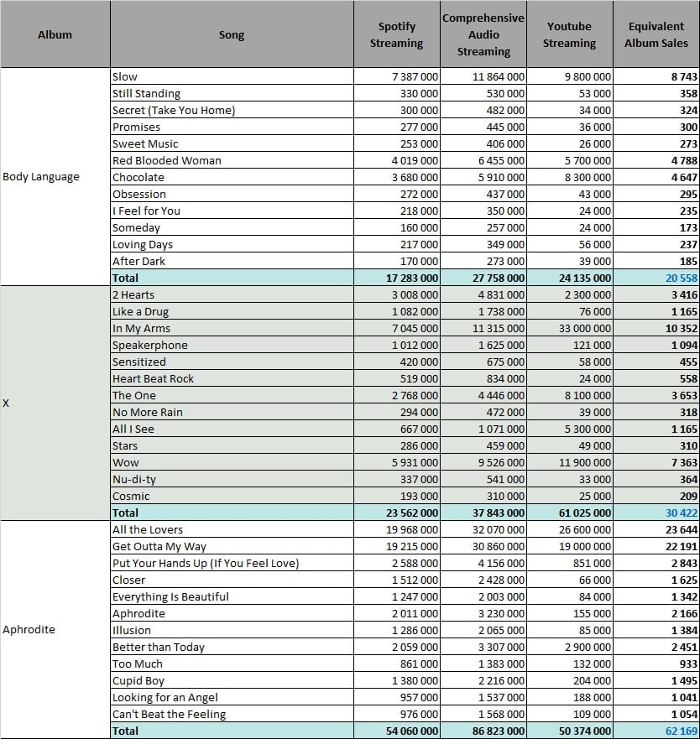Select the All the Lovers cell

pos(232,529)
